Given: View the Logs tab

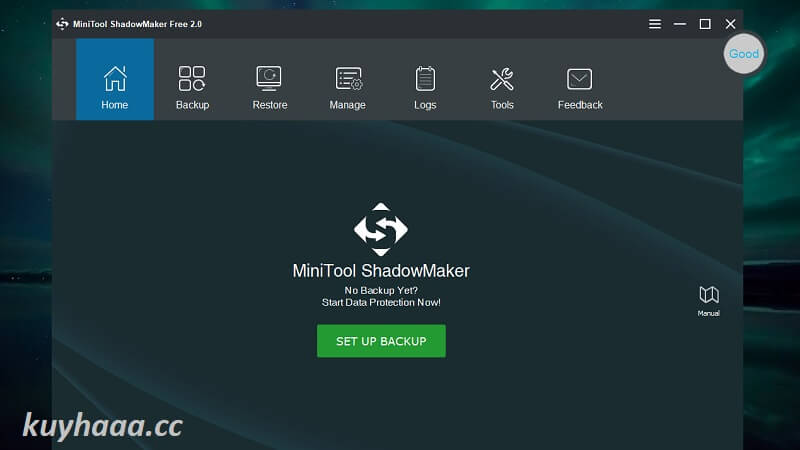Looking at the screenshot, I should [x=425, y=87].
